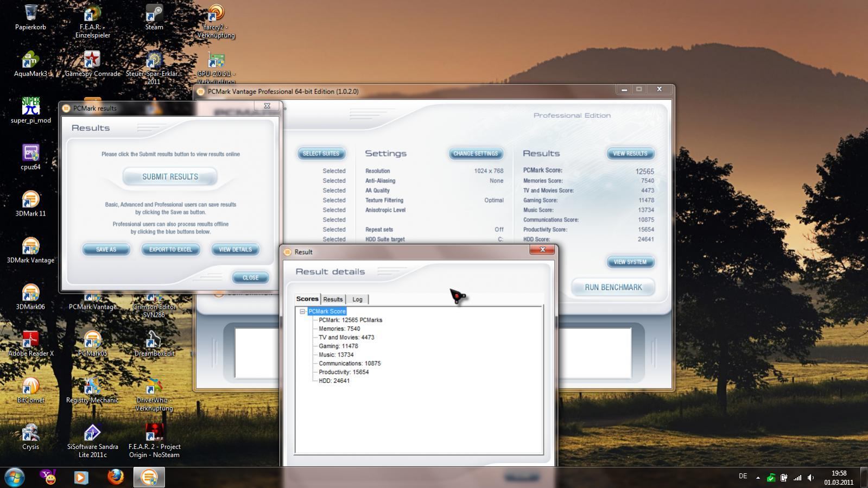This screenshot has height=488, width=868.
Task: Select 'Memories: 7540' tree row
Action: pyautogui.click(x=339, y=329)
